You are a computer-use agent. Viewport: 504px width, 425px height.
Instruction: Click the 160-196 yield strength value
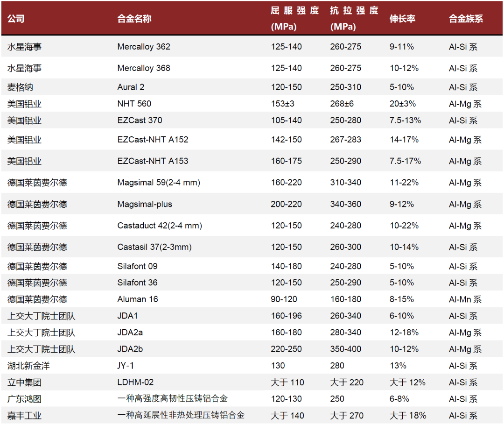click(286, 316)
